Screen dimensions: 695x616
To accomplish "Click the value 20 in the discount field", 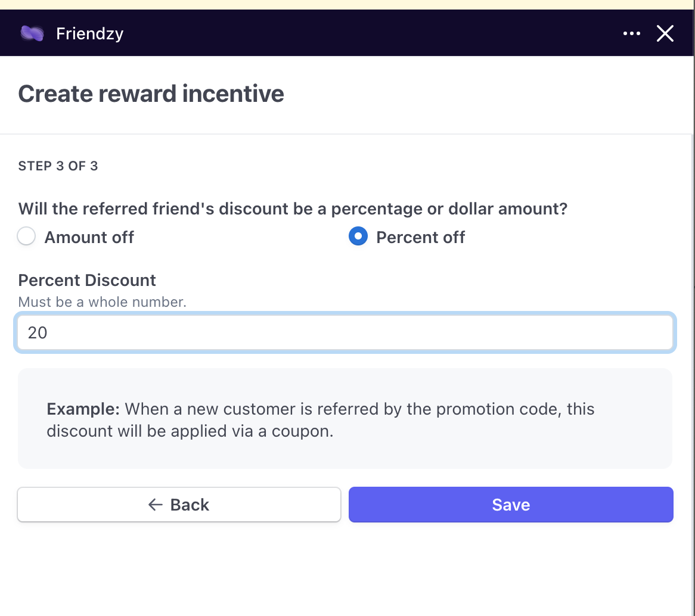I will 38,332.
